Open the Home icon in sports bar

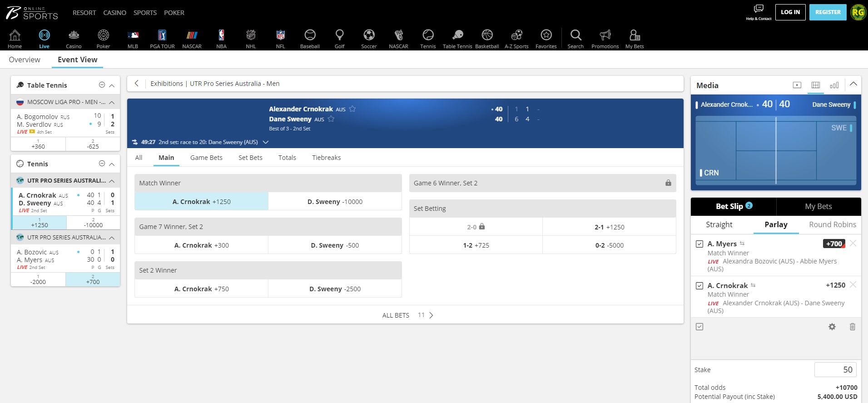[15, 39]
